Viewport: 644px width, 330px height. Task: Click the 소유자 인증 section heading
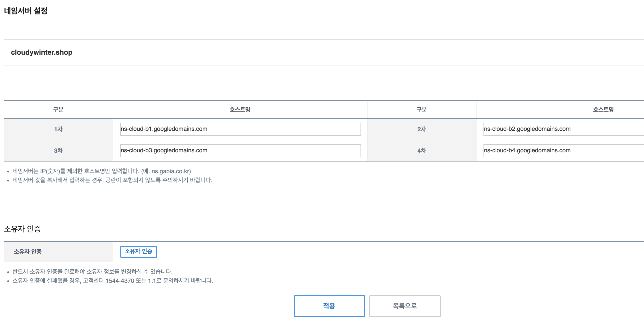point(22,229)
